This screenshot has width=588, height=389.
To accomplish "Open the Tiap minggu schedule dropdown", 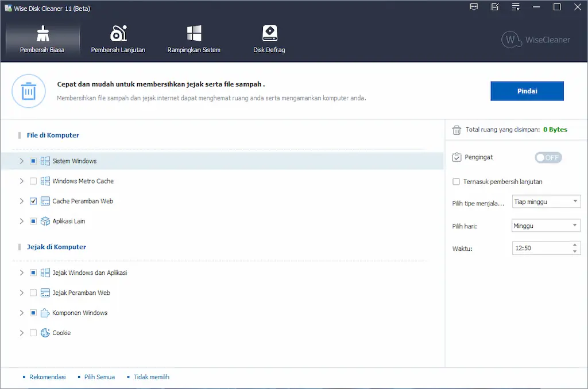I will pos(547,201).
